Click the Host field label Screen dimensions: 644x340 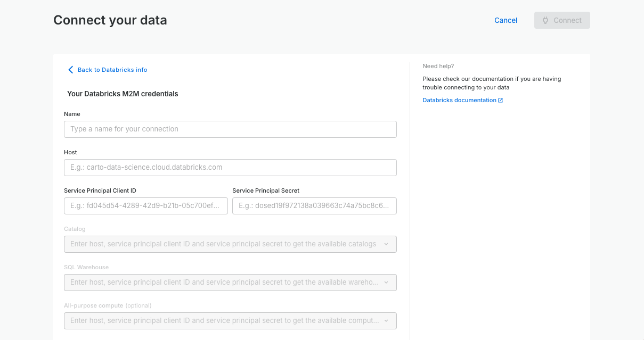[x=70, y=152]
